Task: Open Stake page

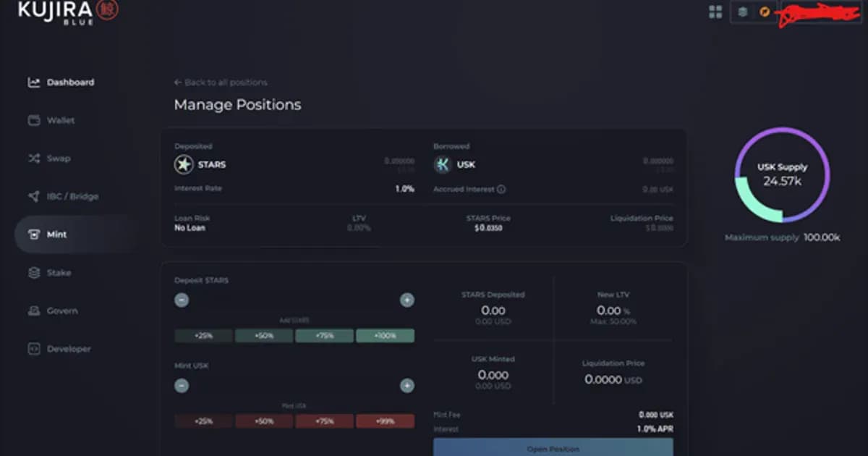Action: 59,273
